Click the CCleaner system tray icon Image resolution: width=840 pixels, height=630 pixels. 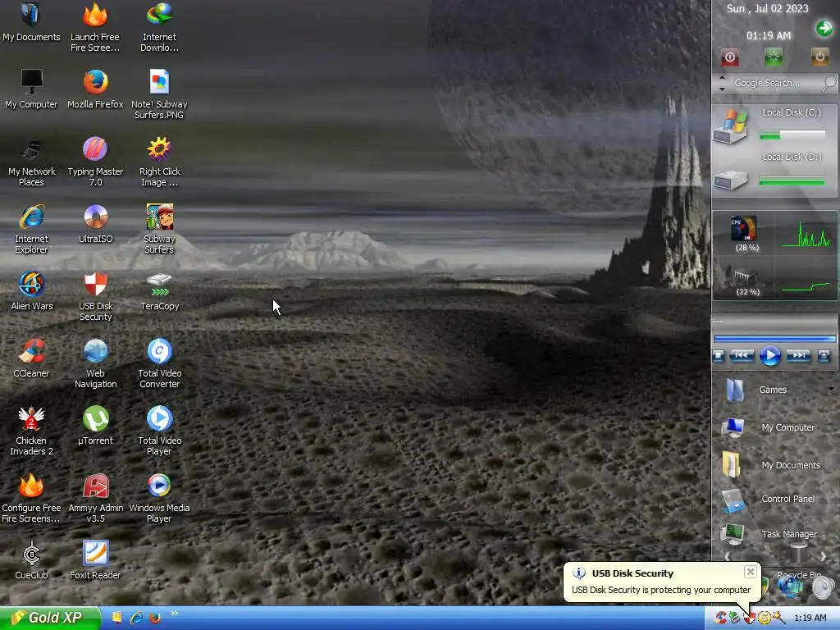720,619
